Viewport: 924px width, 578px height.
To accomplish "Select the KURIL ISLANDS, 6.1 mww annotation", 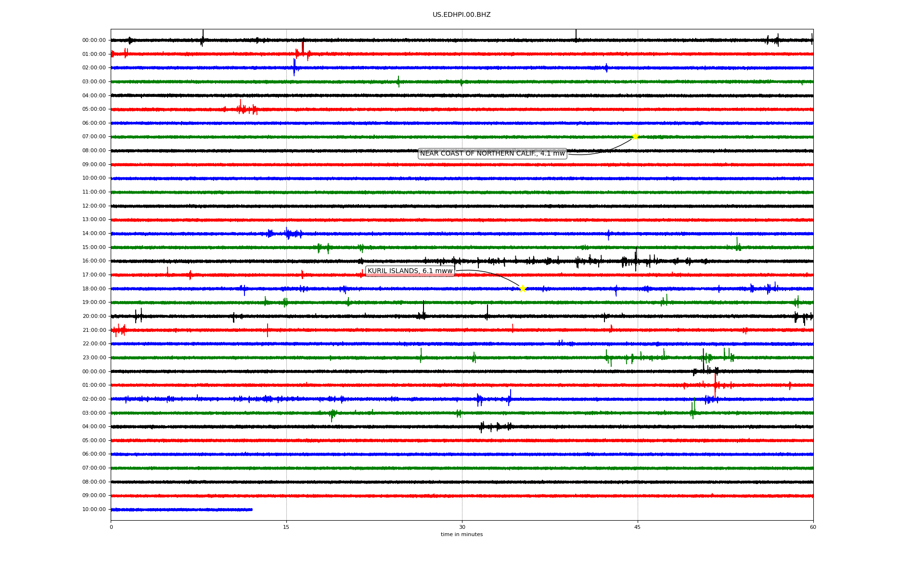I will click(x=410, y=271).
